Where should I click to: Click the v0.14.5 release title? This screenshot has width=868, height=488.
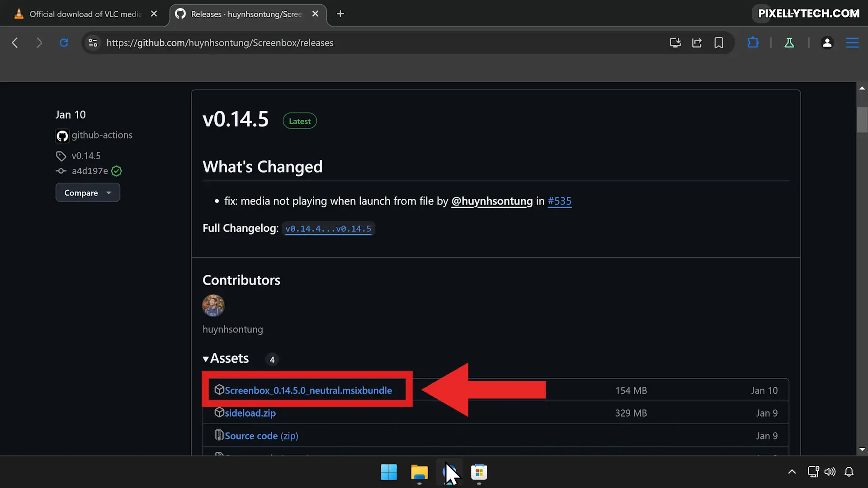point(236,119)
